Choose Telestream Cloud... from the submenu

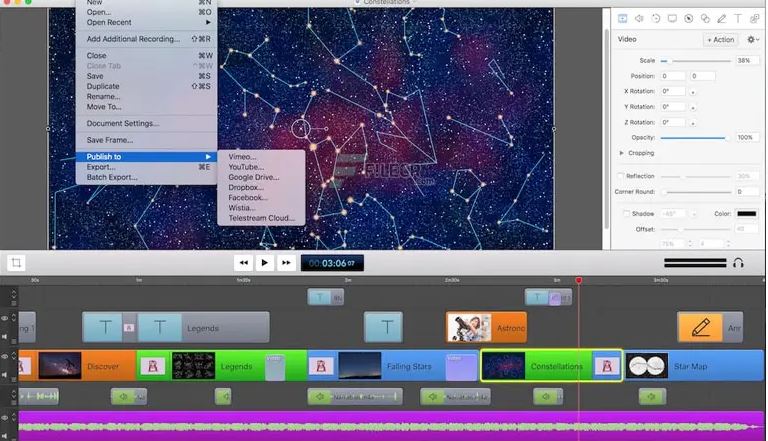click(262, 218)
